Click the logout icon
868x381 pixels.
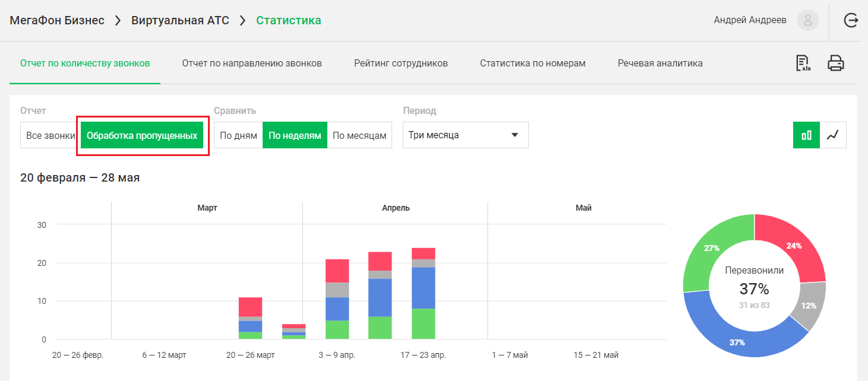click(851, 20)
